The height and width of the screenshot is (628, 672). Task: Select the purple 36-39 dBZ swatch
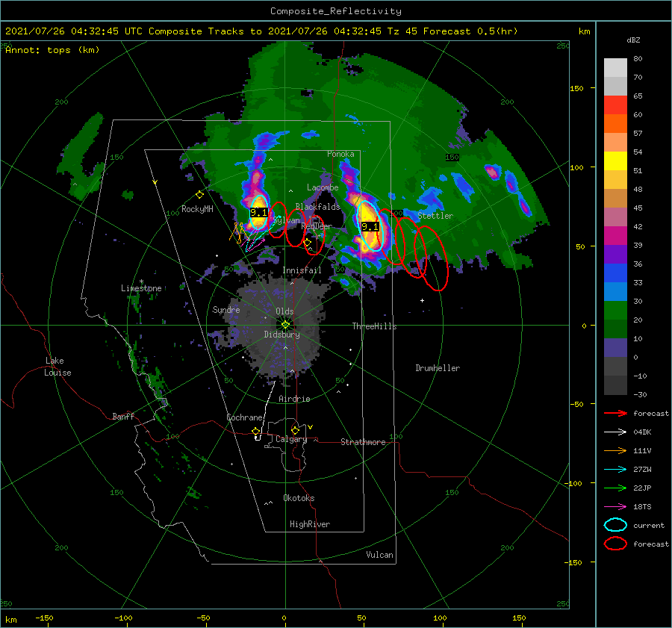[615, 255]
